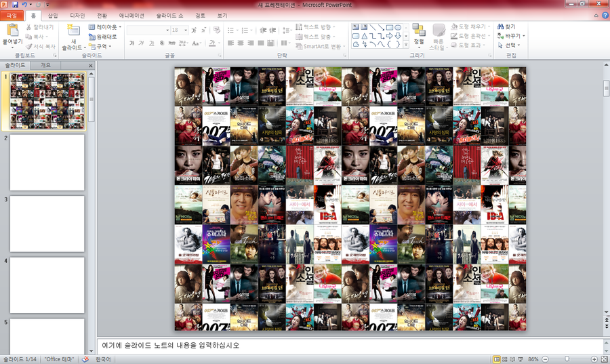Image resolution: width=610 pixels, height=364 pixels.
Task: Select the triangle shape in shapes gallery
Action: click(364, 36)
